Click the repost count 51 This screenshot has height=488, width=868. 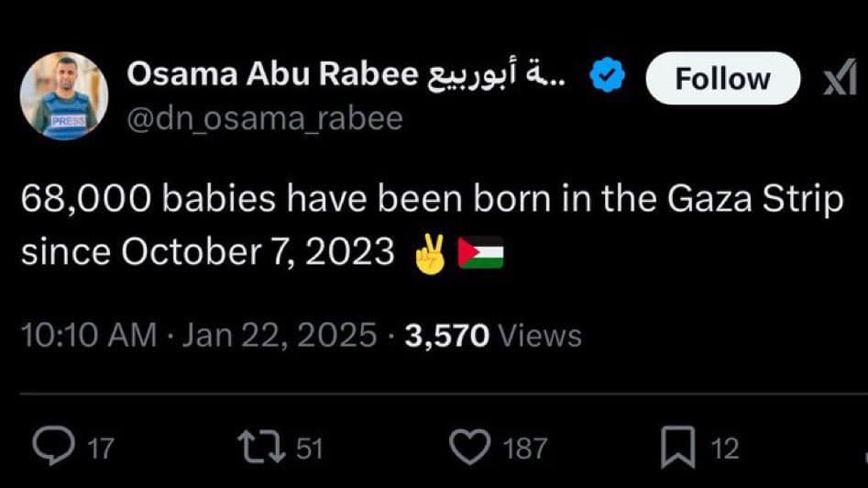(309, 449)
